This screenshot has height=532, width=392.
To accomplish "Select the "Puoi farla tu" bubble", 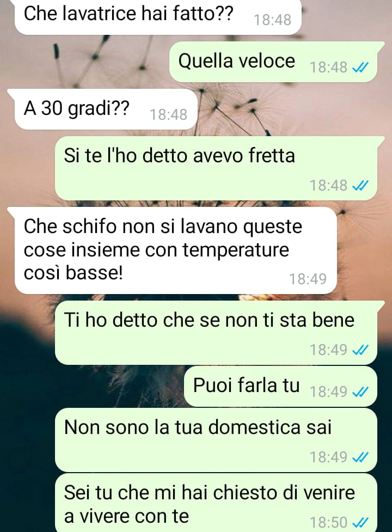I will [281, 386].
